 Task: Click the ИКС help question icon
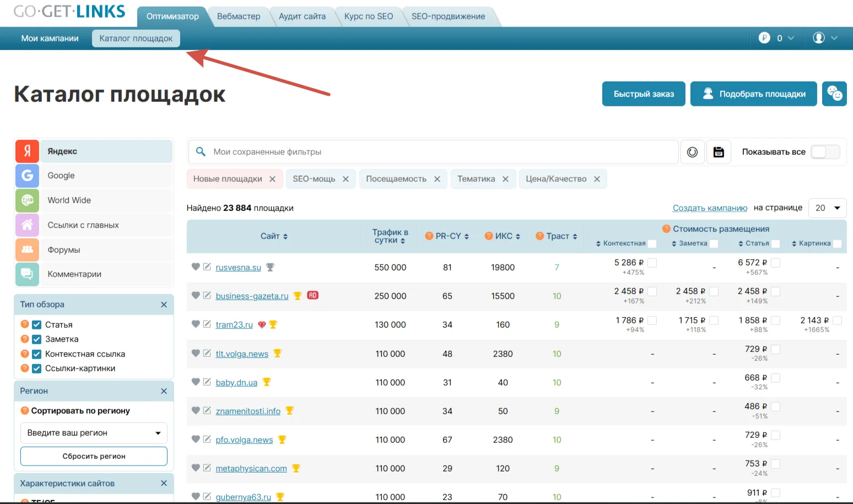pos(489,236)
